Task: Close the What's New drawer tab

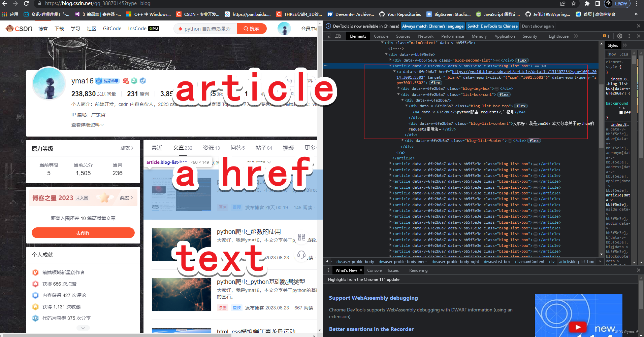Action: click(361, 270)
